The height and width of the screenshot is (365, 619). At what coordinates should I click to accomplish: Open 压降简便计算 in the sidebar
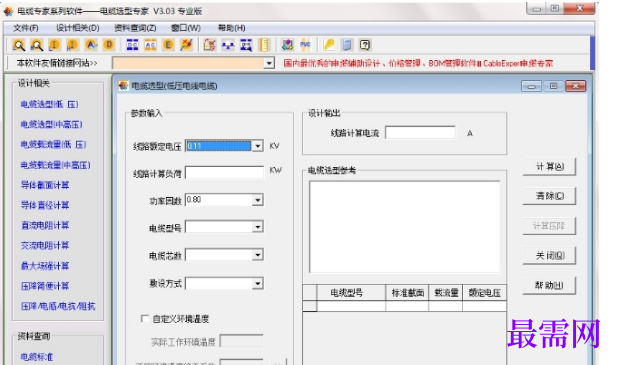pos(45,286)
